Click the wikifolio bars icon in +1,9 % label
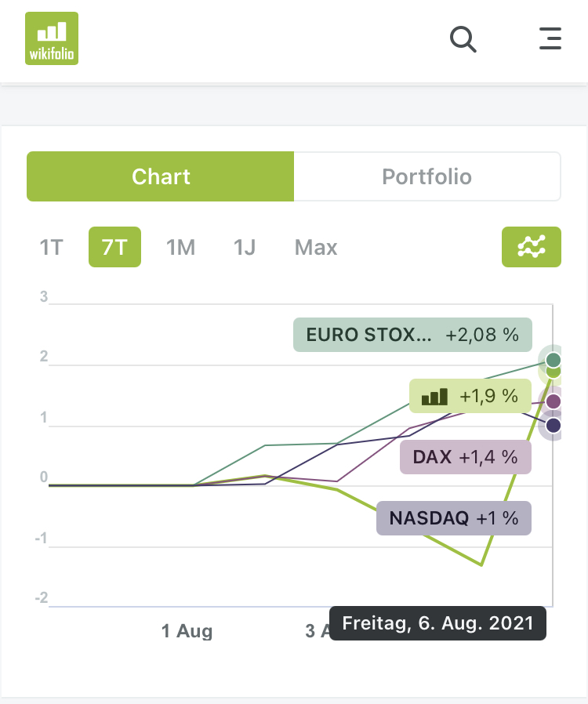This screenshot has height=704, width=588. pyautogui.click(x=434, y=397)
